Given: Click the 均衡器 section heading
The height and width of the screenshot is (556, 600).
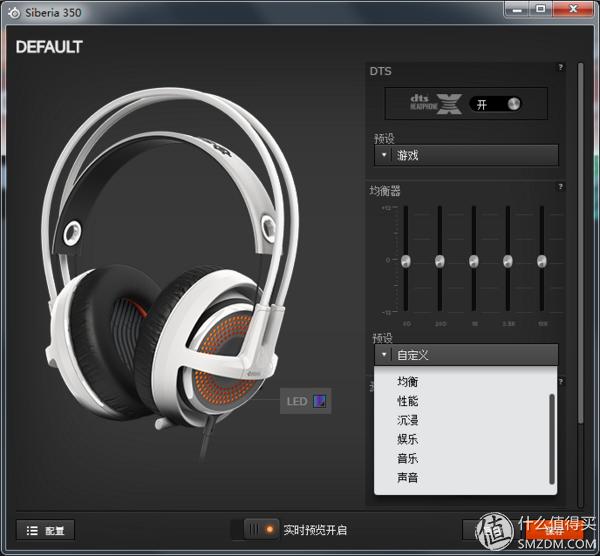Looking at the screenshot, I should point(385,191).
